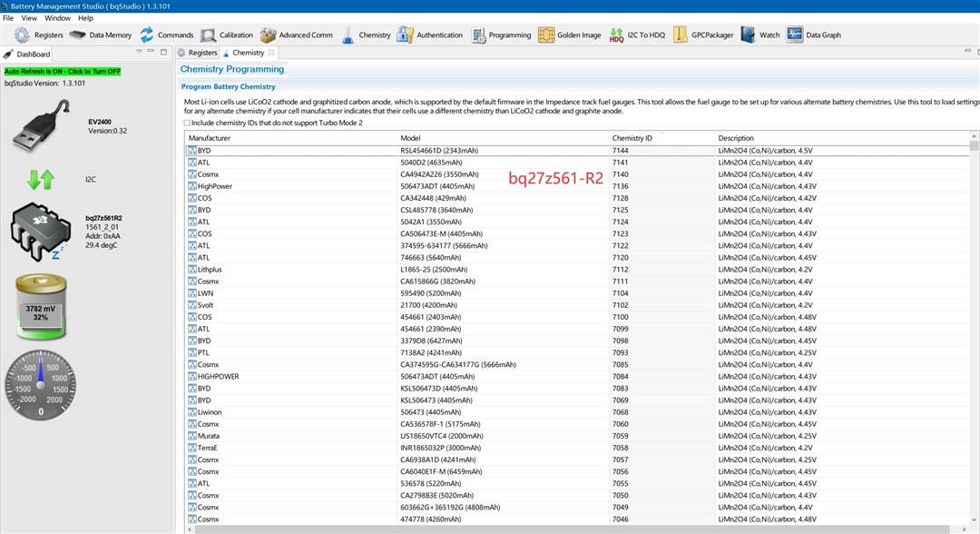
Task: Select Murata US18650VTC4 (2000mAh) row
Action: 577,436
